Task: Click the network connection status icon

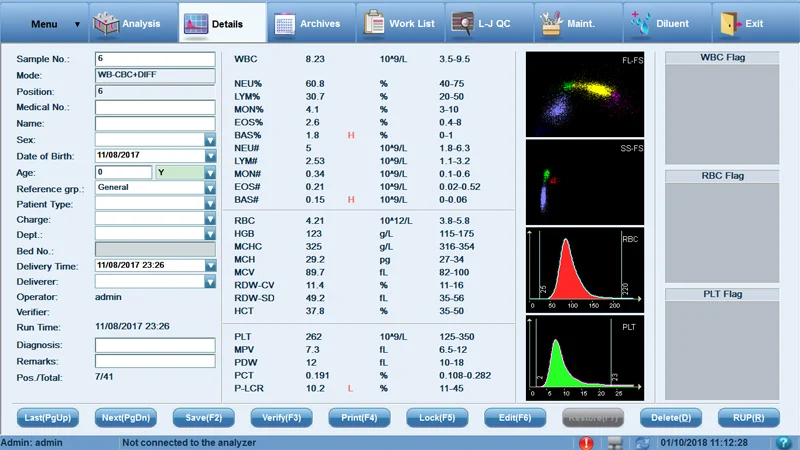Action: pos(616,442)
